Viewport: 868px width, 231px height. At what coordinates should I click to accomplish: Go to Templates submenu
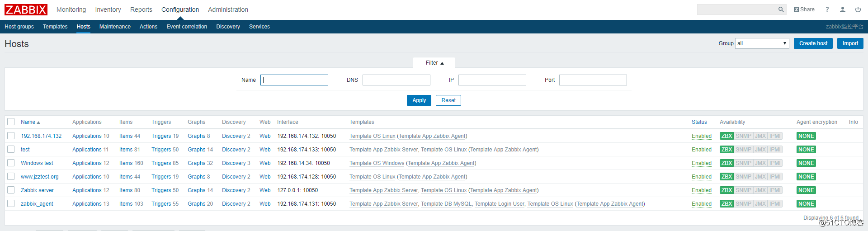[55, 27]
